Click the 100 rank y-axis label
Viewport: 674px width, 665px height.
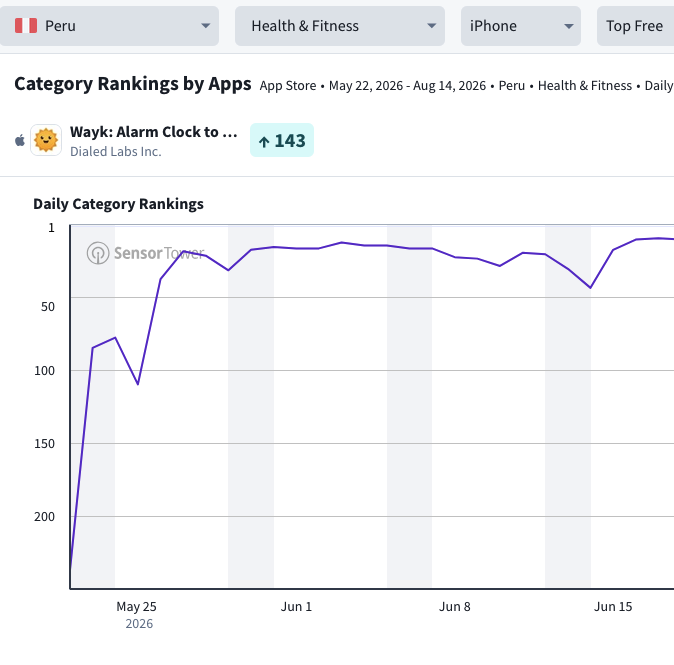[x=44, y=371]
